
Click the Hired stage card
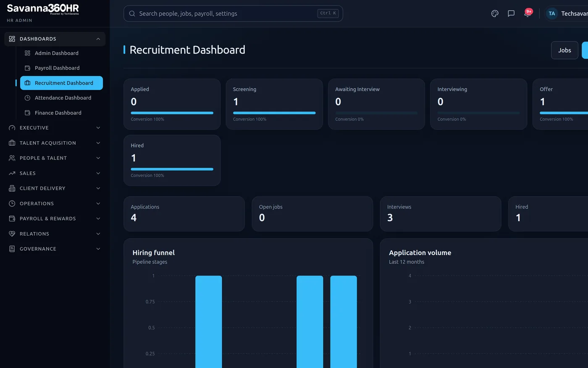[172, 160]
